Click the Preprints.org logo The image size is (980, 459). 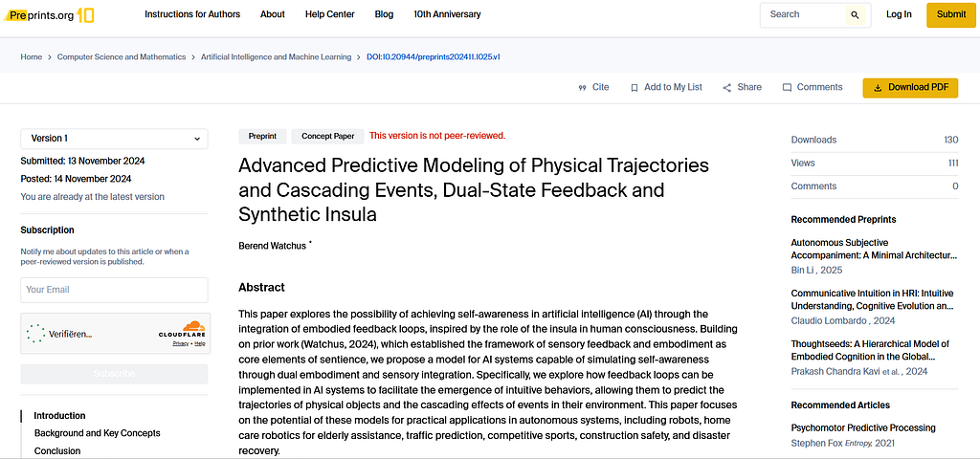[48, 14]
